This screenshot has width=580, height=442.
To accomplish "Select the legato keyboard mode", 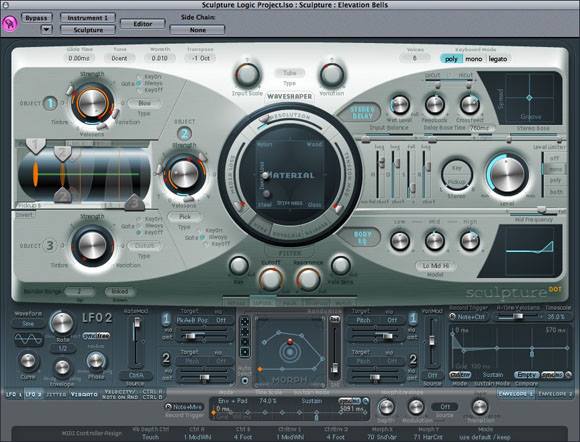I will point(498,59).
